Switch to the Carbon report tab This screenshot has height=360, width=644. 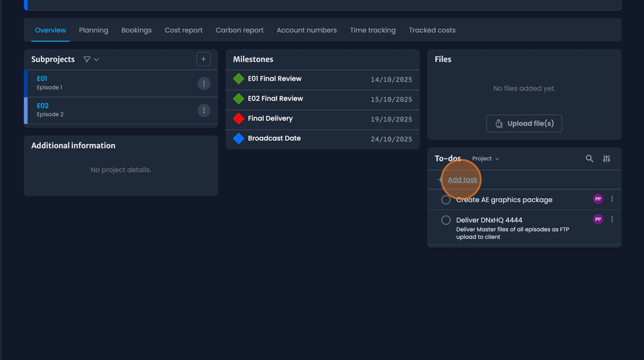tap(239, 30)
